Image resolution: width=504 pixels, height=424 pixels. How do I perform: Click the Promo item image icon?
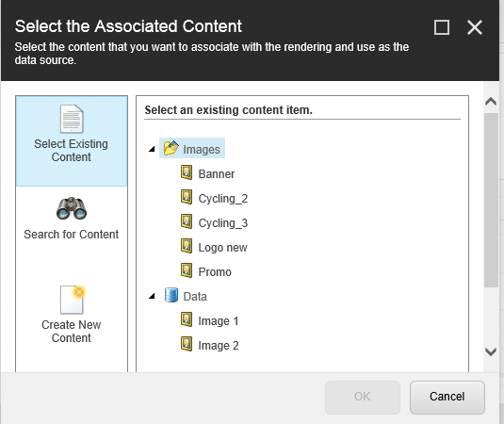187,270
